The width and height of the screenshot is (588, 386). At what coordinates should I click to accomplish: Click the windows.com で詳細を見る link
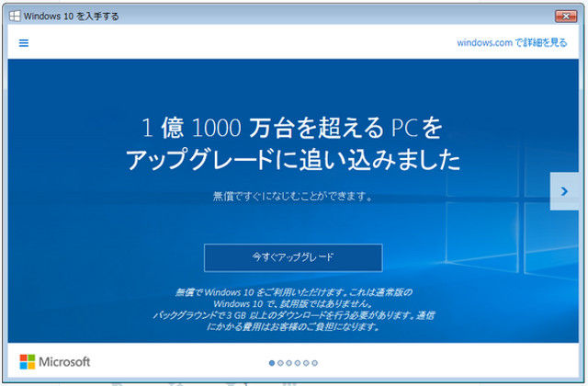tap(512, 43)
